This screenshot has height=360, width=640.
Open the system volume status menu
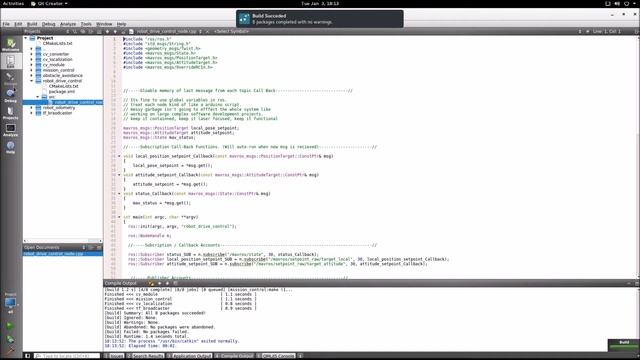617,4
